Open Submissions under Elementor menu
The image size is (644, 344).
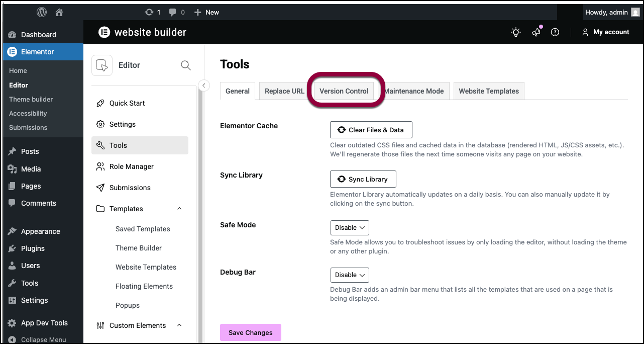coord(28,127)
